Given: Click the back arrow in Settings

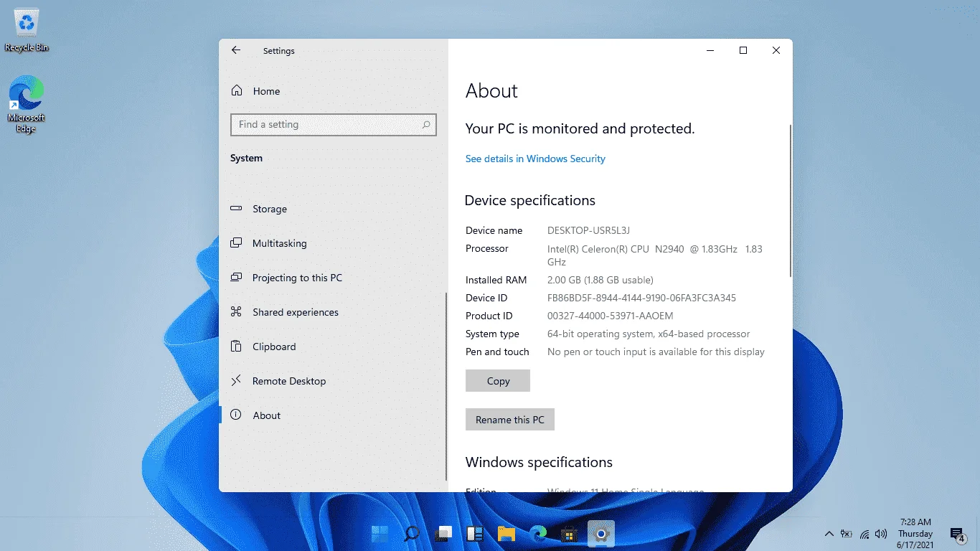Looking at the screenshot, I should (236, 50).
